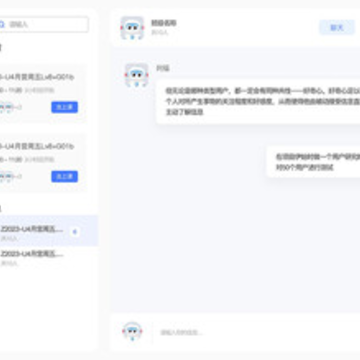Click the blue button in the upper course card
This screenshot has height=360, width=360.
(x=65, y=107)
